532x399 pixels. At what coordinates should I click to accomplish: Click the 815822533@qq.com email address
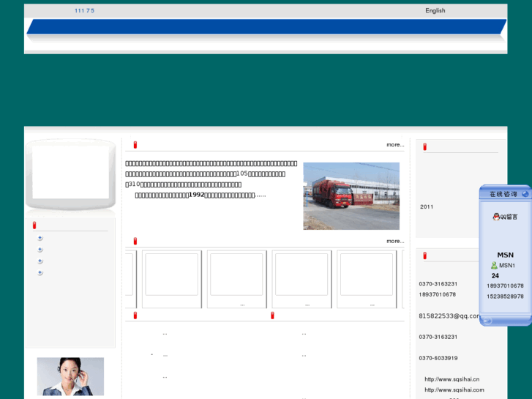click(449, 316)
